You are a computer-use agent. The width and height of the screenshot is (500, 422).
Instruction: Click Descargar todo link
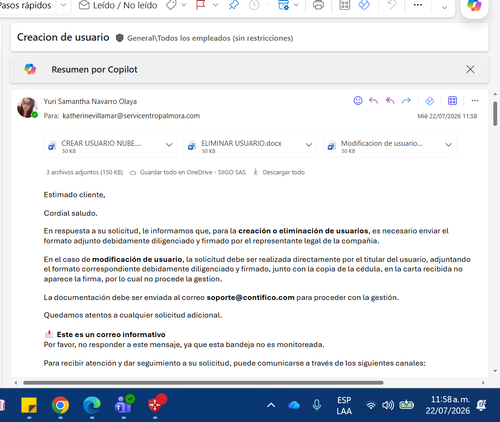click(x=279, y=172)
